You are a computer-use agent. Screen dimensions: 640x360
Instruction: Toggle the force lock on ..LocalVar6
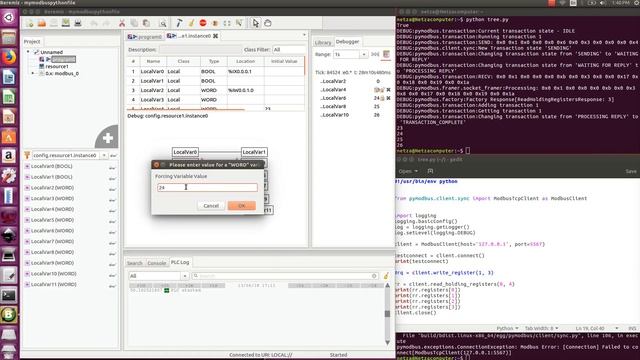click(382, 98)
